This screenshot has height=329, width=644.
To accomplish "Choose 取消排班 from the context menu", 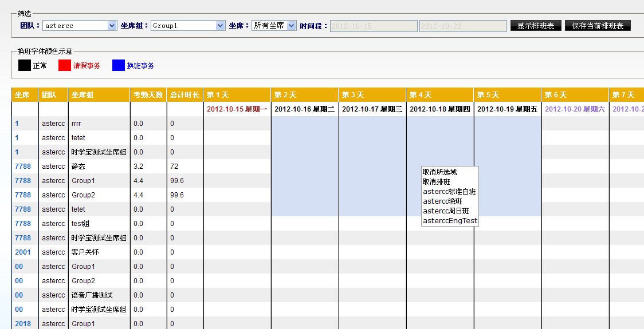I will pyautogui.click(x=437, y=182).
